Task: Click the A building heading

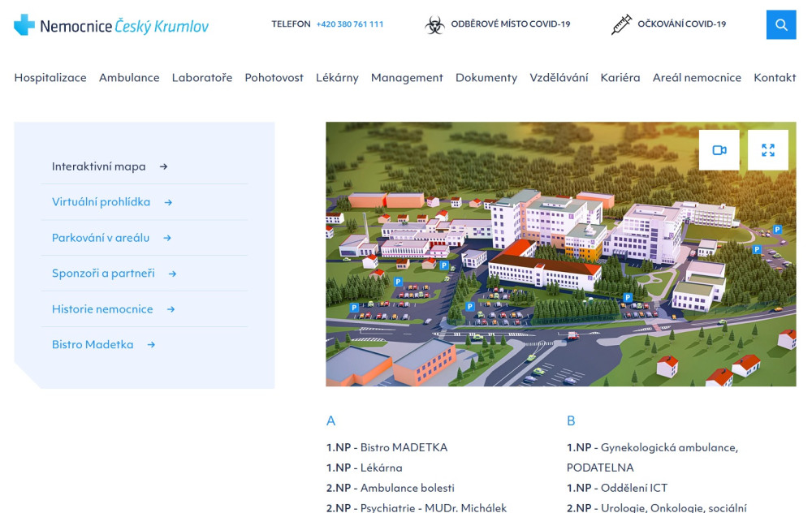Action: [331, 420]
